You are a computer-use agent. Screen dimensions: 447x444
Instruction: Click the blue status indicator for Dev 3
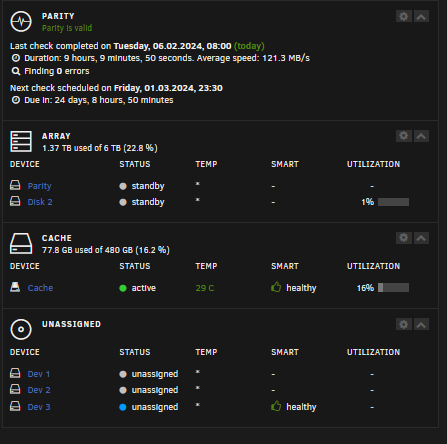[x=123, y=407]
